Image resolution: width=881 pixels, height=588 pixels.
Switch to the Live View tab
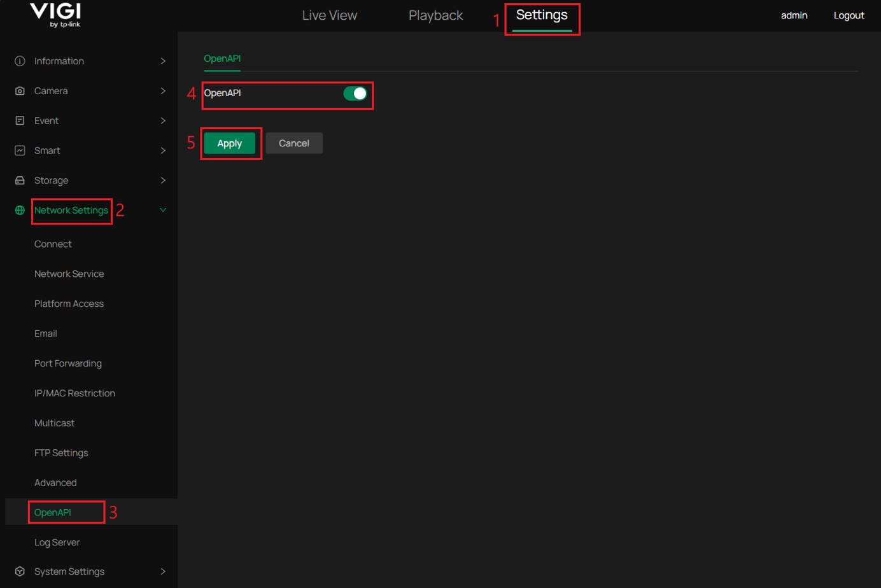click(x=330, y=15)
